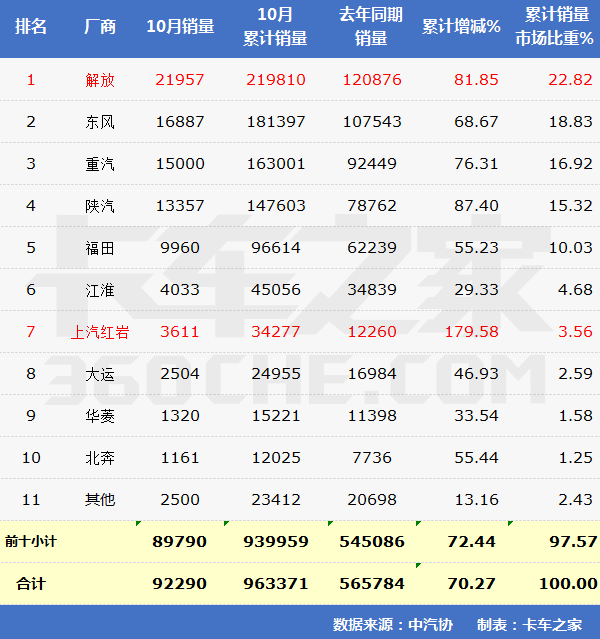Select the market share 3.56
This screenshot has height=639, width=600.
tap(575, 332)
